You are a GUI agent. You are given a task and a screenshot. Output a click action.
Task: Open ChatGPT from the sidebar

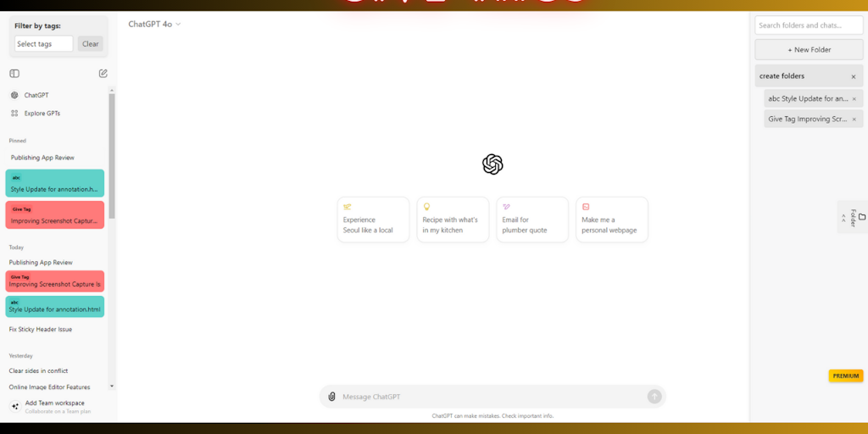click(36, 95)
